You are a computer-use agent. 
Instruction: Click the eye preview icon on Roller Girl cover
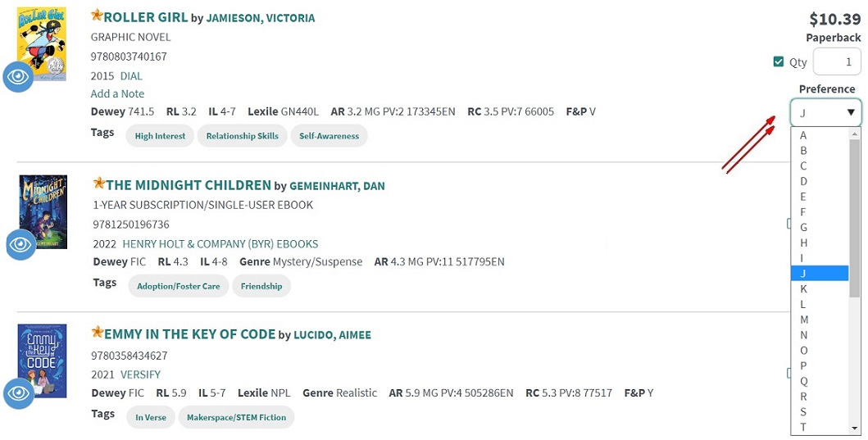pos(18,77)
